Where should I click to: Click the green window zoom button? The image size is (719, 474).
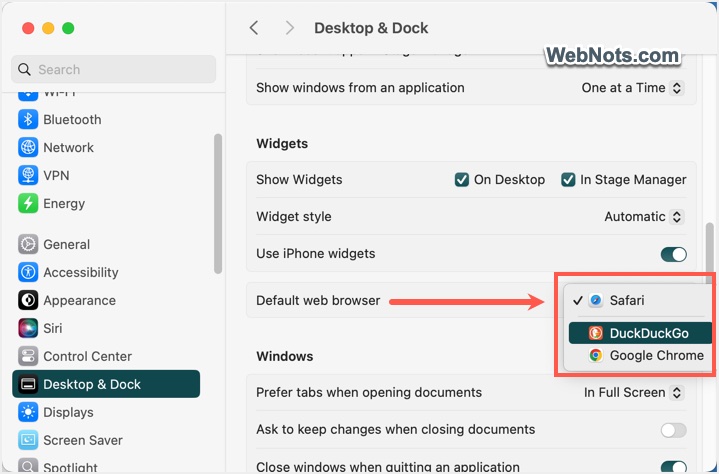pos(68,28)
